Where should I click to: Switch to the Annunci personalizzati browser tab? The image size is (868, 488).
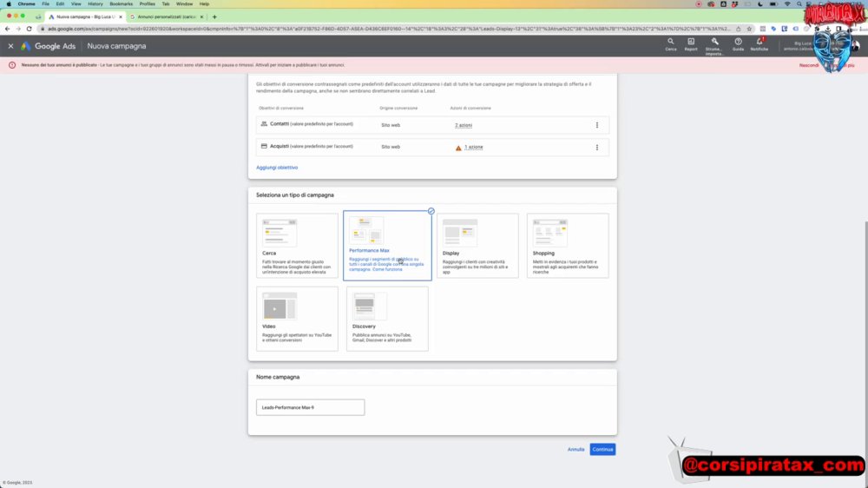(167, 17)
